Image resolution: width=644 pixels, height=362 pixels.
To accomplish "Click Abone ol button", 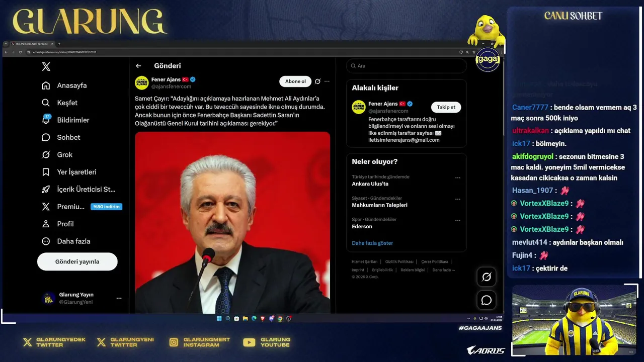I will point(295,81).
